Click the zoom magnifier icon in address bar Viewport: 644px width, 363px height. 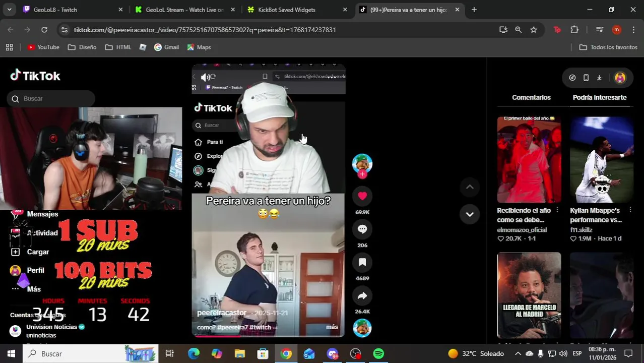coord(518,30)
